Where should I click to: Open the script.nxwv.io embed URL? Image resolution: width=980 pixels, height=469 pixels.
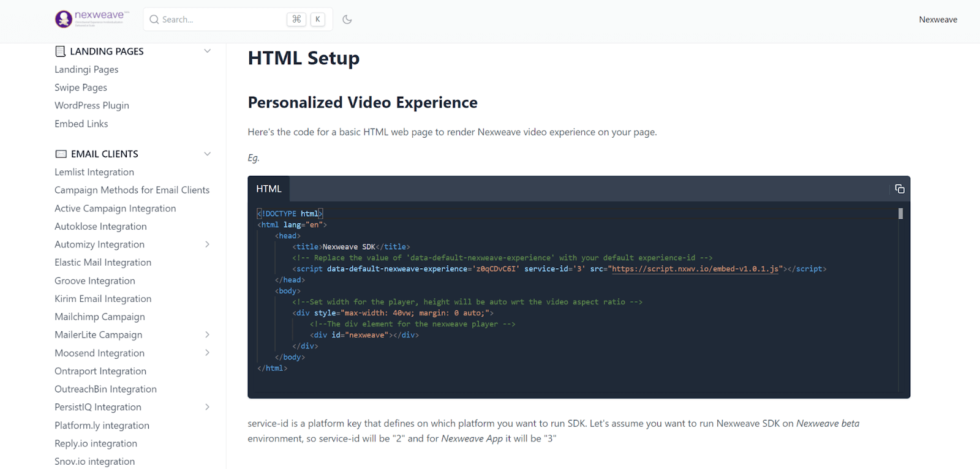[x=695, y=269]
